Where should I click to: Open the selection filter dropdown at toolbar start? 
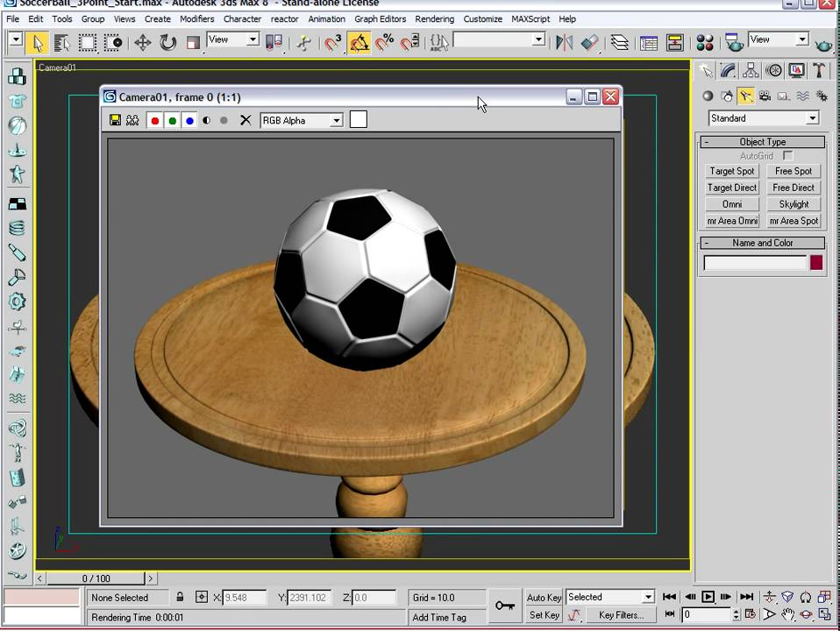15,39
